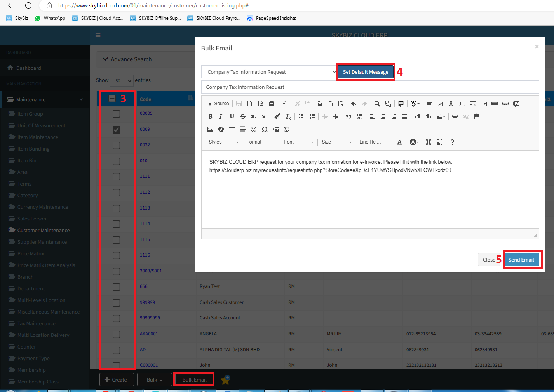Open the Company Tax Information Request dropdown

coord(268,72)
